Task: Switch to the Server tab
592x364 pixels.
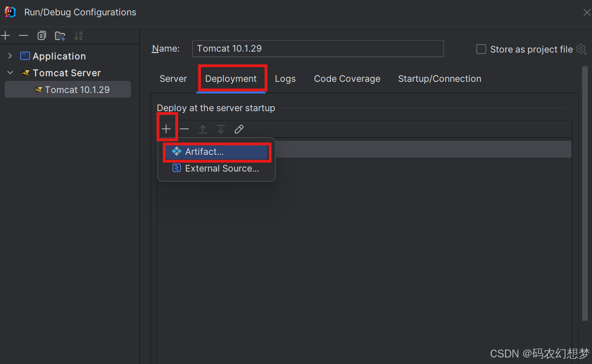Action: tap(173, 79)
